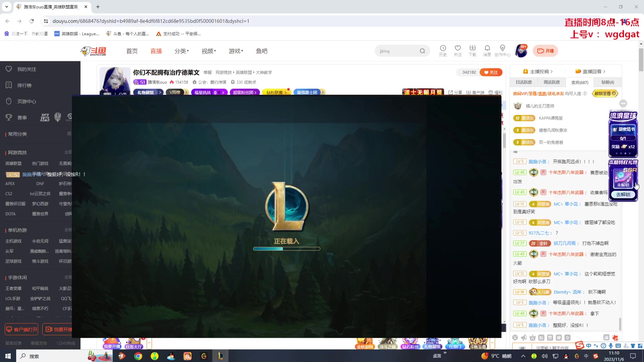Viewport: 644px width, 362px height.
Task: Show hidden system tray icons chevron
Action: [523, 356]
